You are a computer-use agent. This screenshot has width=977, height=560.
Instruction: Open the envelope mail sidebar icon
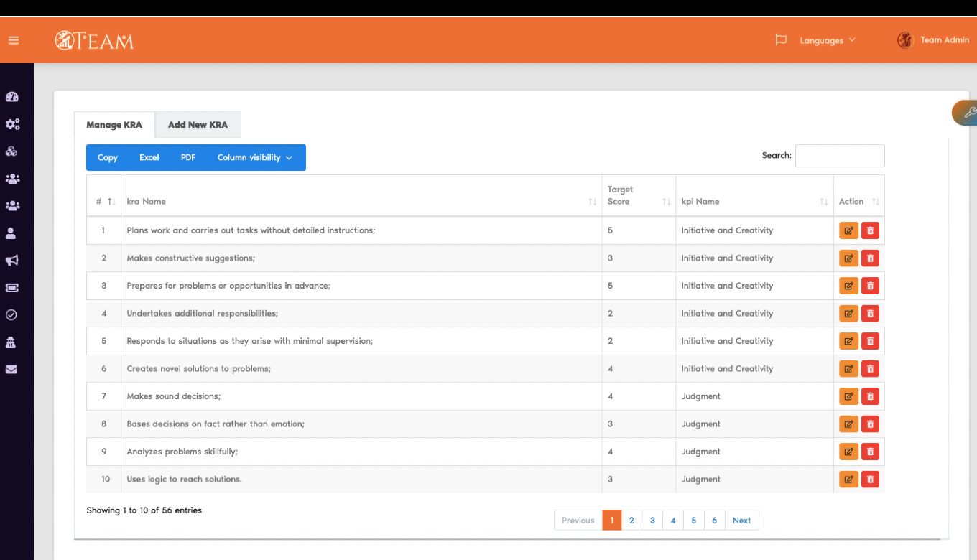11,370
